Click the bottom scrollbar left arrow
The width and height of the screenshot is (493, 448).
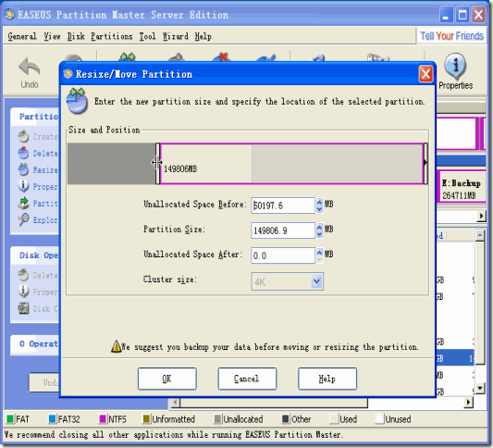(176, 403)
